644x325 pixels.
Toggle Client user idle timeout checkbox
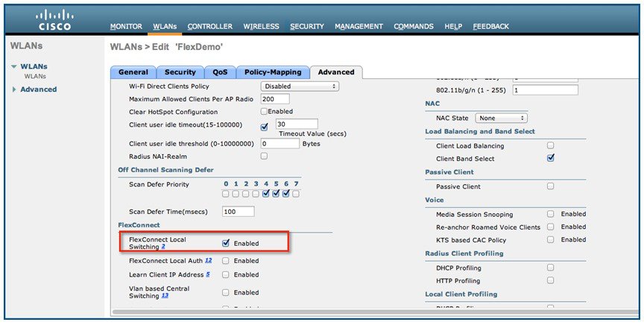click(x=264, y=127)
